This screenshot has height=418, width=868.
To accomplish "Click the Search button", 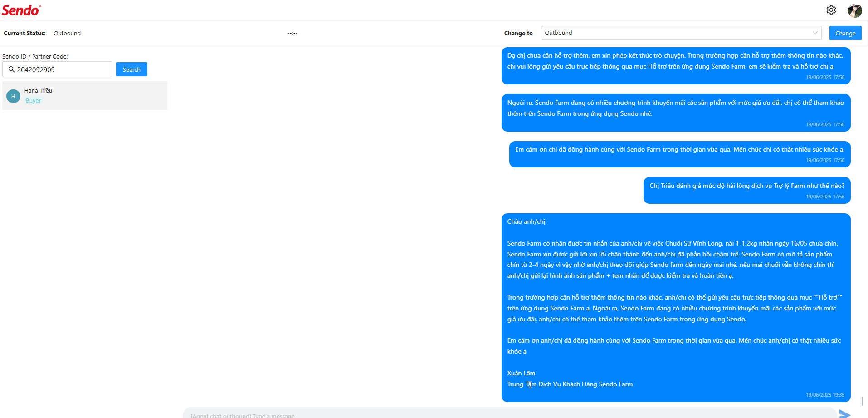I will point(132,69).
